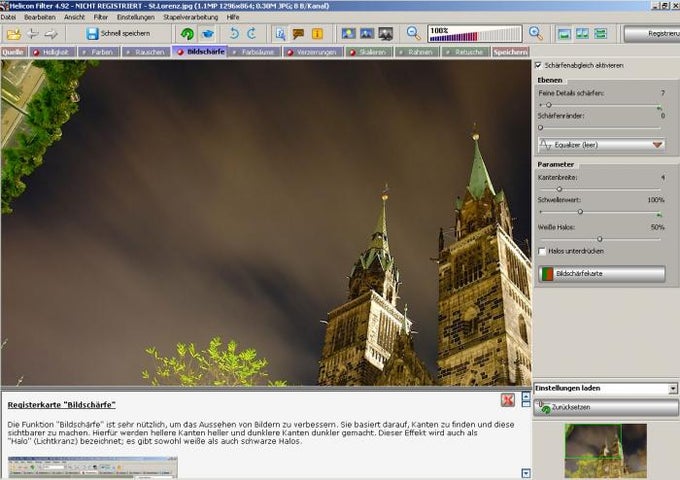Toggle the red dot on Skalieren tab
680x480 pixels.
[x=353, y=52]
